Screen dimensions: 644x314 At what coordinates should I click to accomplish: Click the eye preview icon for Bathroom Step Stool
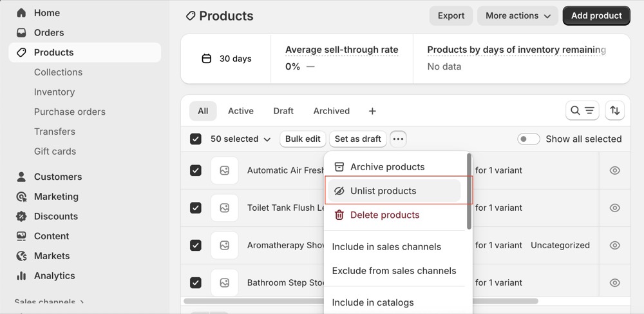point(615,282)
